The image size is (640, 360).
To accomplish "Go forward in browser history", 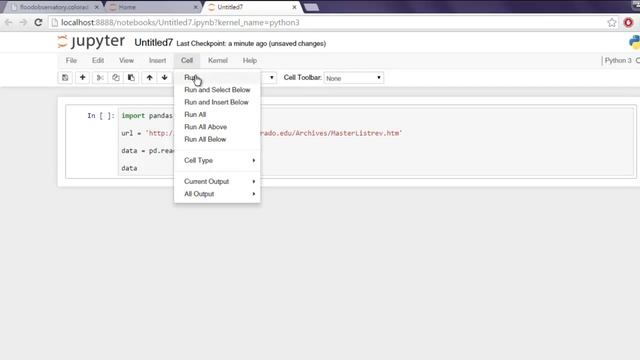I will 23,22.
